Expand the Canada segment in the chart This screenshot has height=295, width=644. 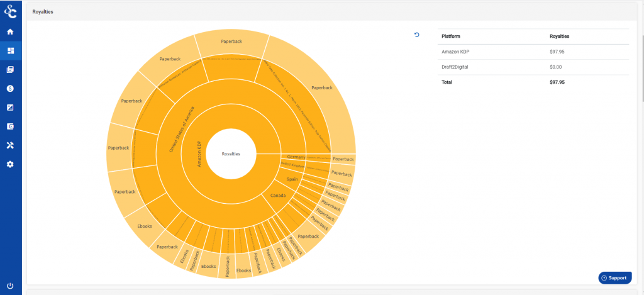pyautogui.click(x=278, y=196)
